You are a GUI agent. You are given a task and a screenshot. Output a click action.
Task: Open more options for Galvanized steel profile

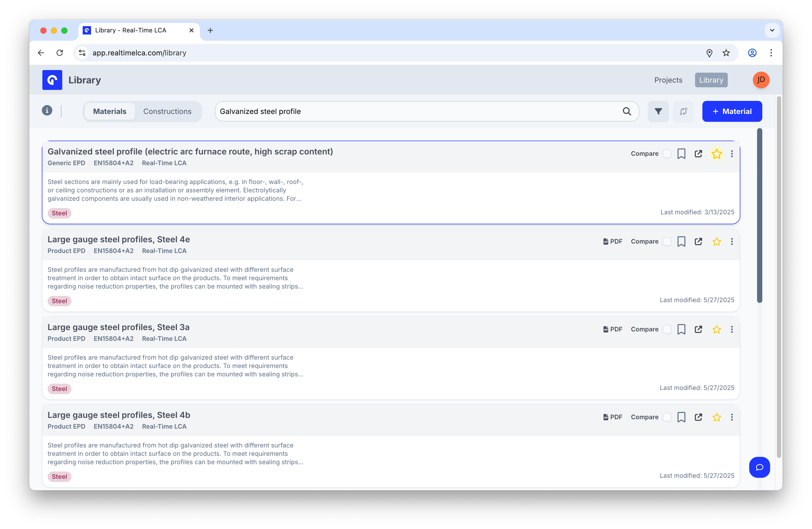(732, 154)
